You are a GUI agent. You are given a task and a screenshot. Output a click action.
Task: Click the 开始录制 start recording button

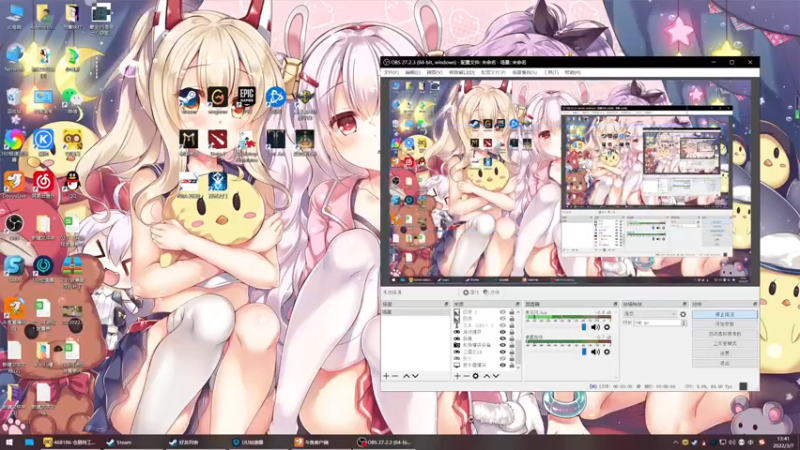pyautogui.click(x=725, y=324)
